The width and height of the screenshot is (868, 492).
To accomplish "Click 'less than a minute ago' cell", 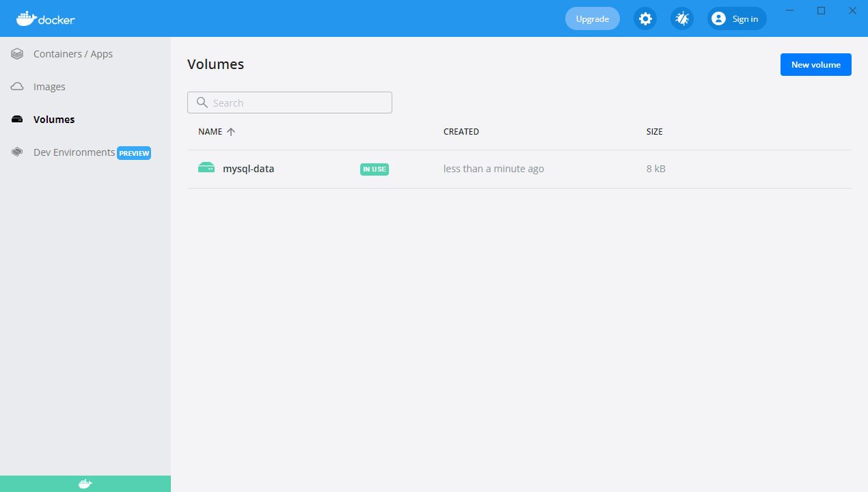I will tap(494, 169).
